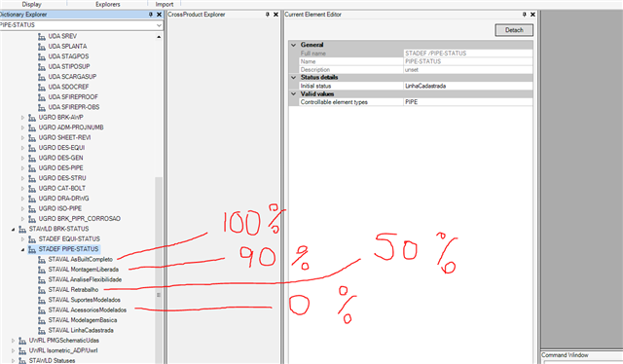
Task: Click the Dictionary Explorer scroll-up arrow
Action: pos(159,37)
